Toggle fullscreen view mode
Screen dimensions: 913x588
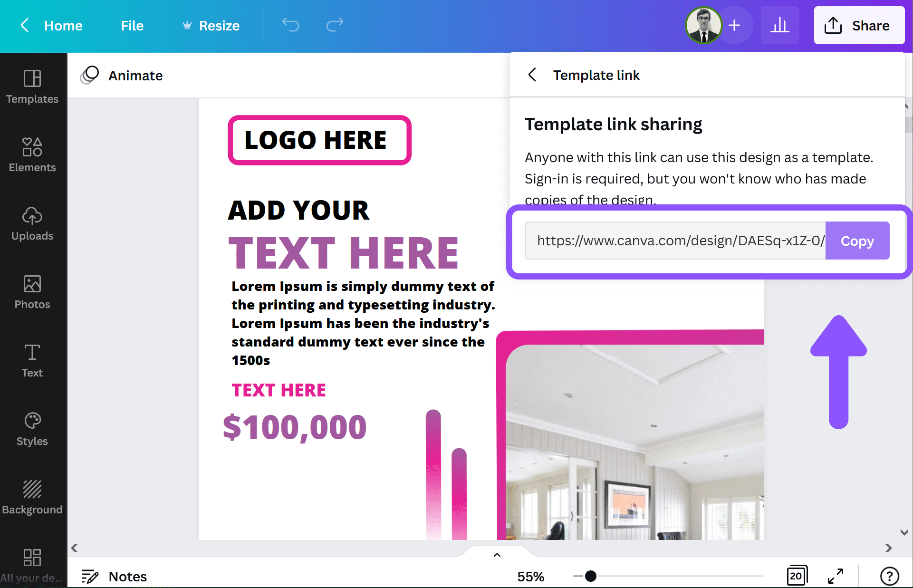[x=836, y=575]
